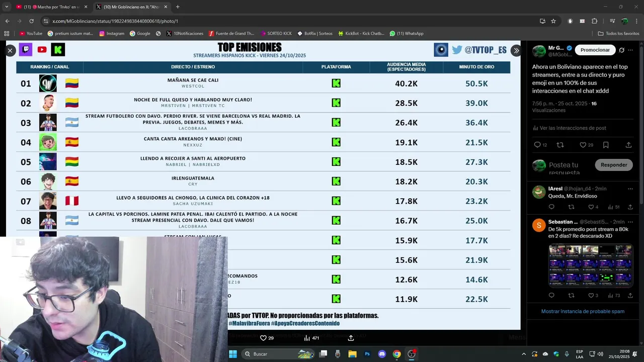Open File Explorer from the taskbar
Image resolution: width=644 pixels, height=362 pixels.
[352, 354]
